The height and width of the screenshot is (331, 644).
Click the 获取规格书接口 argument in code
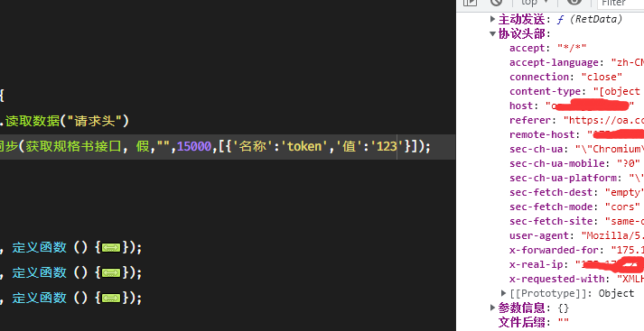[x=73, y=146]
